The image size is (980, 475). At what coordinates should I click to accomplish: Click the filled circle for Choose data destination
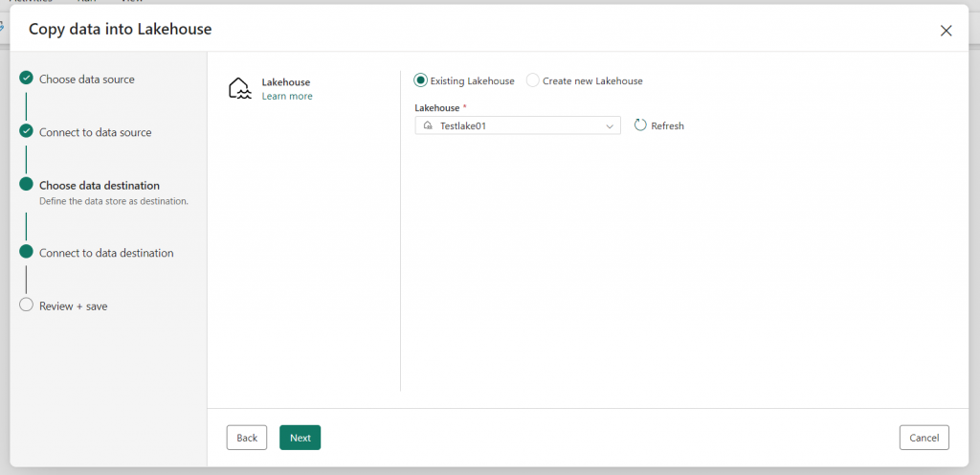click(26, 185)
